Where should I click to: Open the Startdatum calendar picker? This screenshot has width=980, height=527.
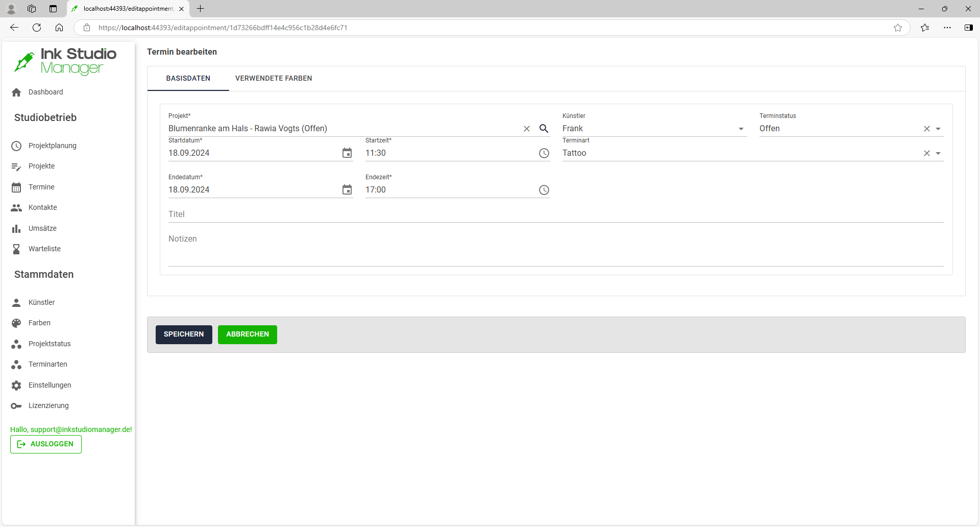[x=347, y=153]
